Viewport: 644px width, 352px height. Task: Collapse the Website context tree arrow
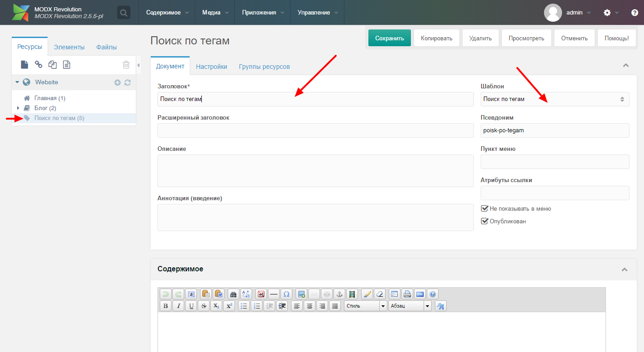(17, 82)
